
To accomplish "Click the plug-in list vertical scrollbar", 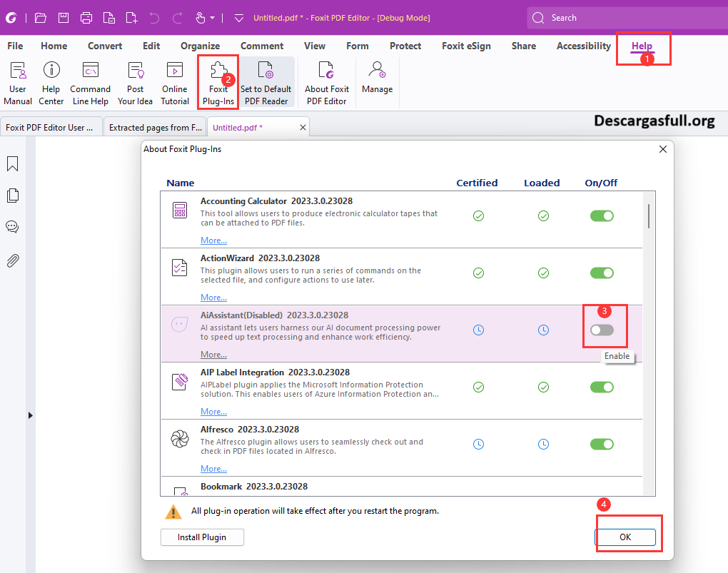I will point(649,216).
